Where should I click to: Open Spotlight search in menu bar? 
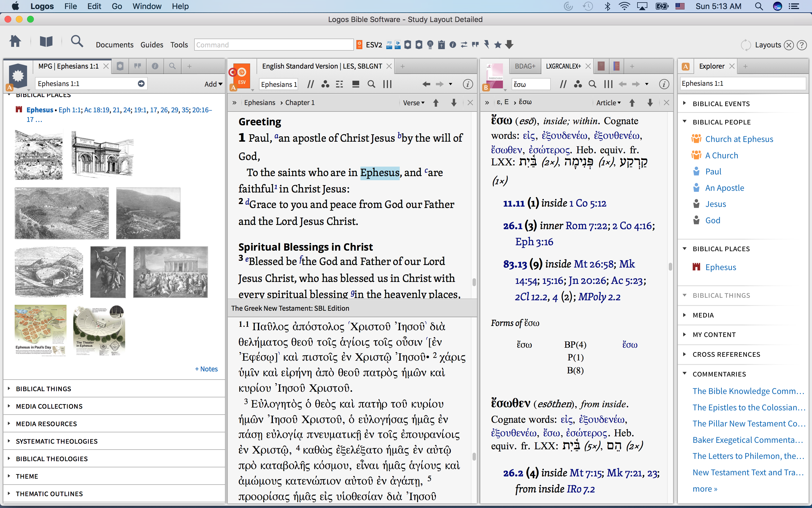(759, 6)
